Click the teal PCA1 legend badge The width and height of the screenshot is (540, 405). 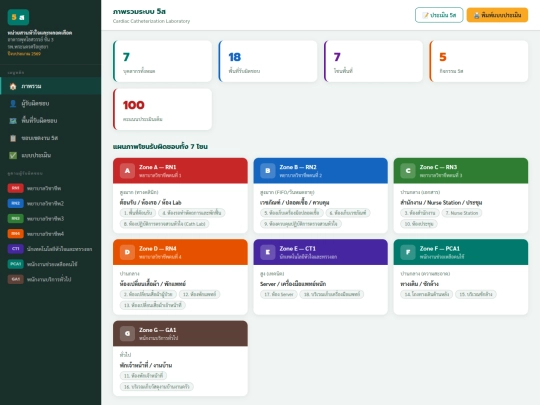15,264
